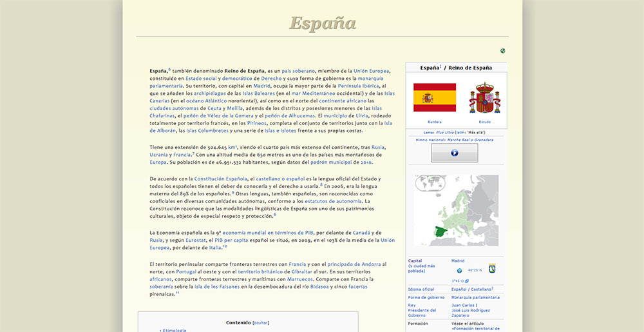Open 'José Luis Rodríguez Zapatero' infobox link
This screenshot has width=644, height=332.
470,313
